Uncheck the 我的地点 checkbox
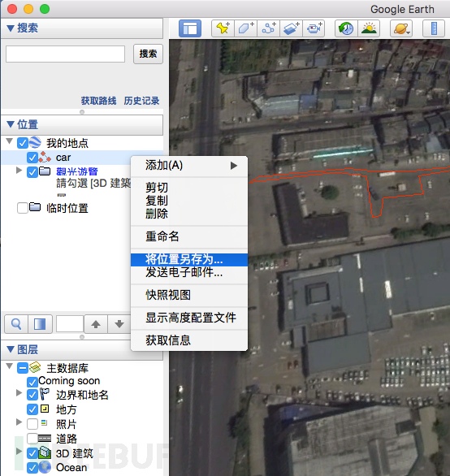This screenshot has height=476, width=450. click(x=23, y=143)
